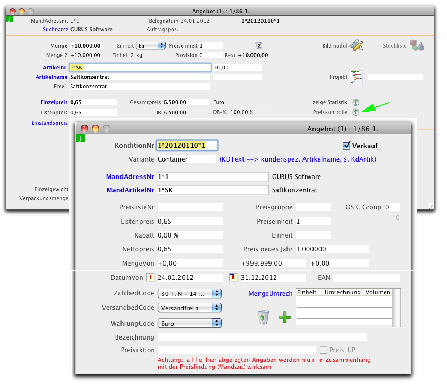Click the Suchname link in back window
The width and height of the screenshot is (447, 388).
(55, 29)
